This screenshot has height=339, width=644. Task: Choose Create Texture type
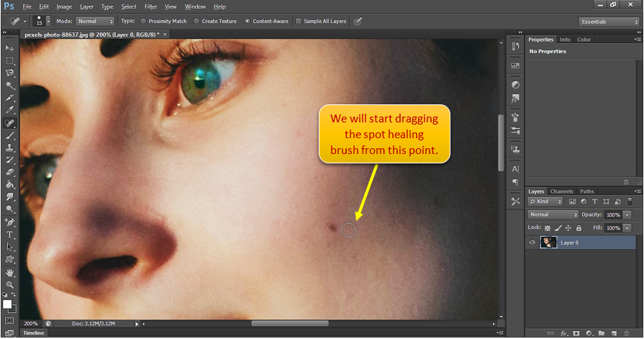tap(215, 22)
